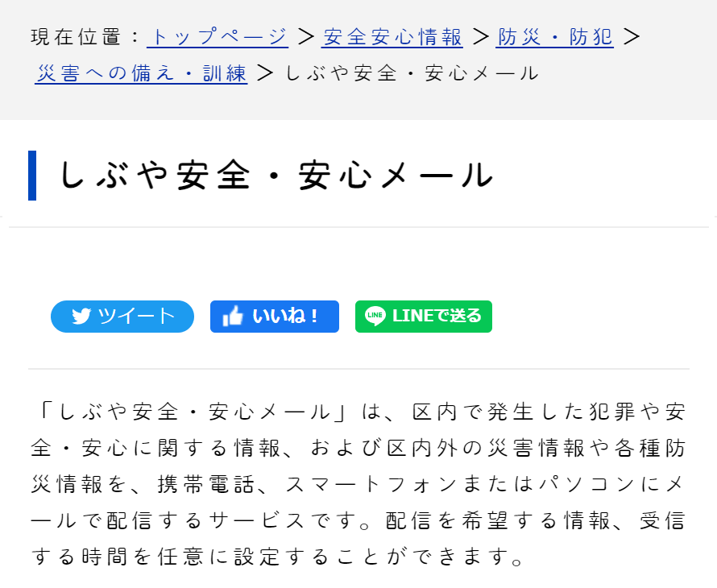Click the arrow separator after 防災・防犯
Screen dimensions: 717x588
[x=632, y=37]
